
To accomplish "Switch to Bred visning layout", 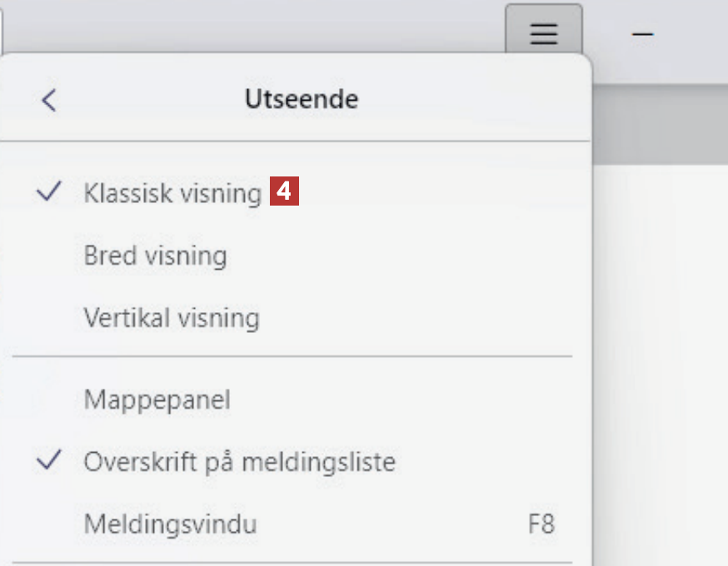I will 155,256.
